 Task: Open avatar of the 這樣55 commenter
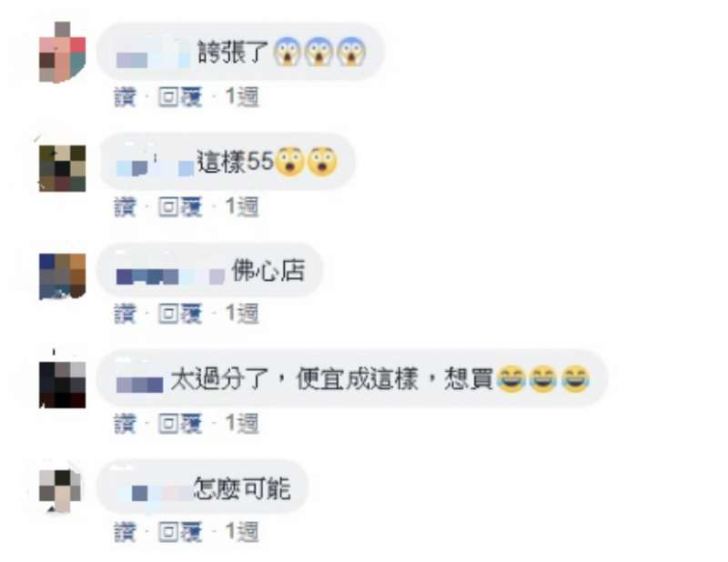point(62,168)
